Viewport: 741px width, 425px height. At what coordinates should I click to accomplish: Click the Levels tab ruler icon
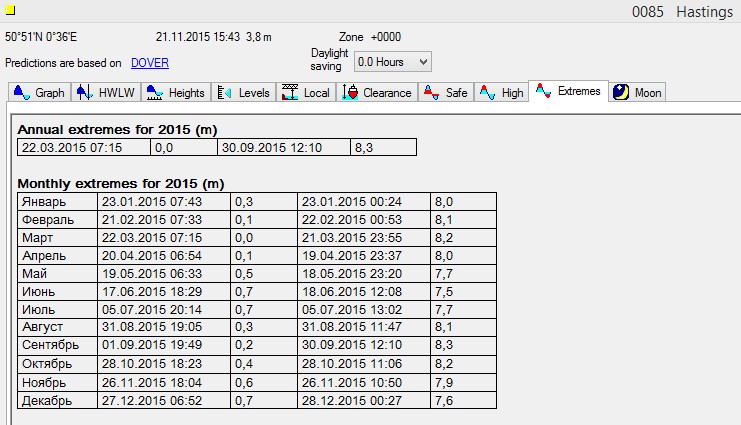pos(224,93)
